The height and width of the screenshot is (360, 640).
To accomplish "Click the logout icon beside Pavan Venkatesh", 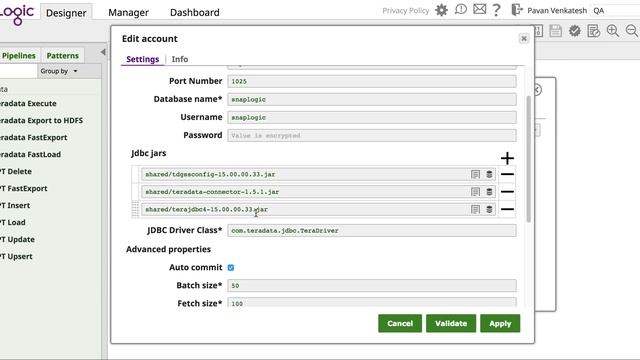I will [517, 9].
